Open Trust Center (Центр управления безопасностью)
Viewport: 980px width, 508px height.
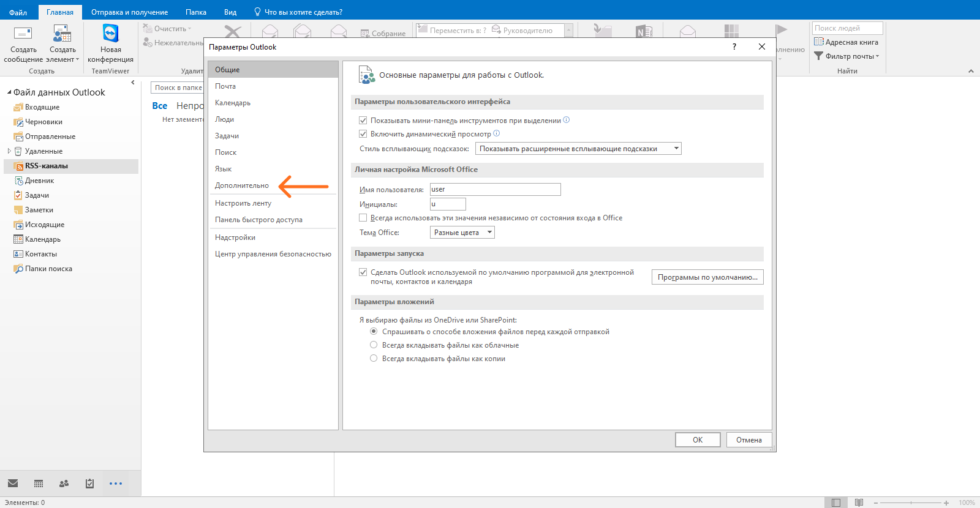[x=273, y=254]
